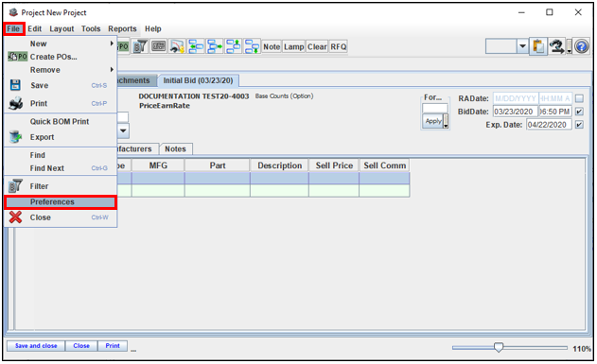The height and width of the screenshot is (364, 597).
Task: Toggle the BidDate checkbox
Action: click(579, 112)
